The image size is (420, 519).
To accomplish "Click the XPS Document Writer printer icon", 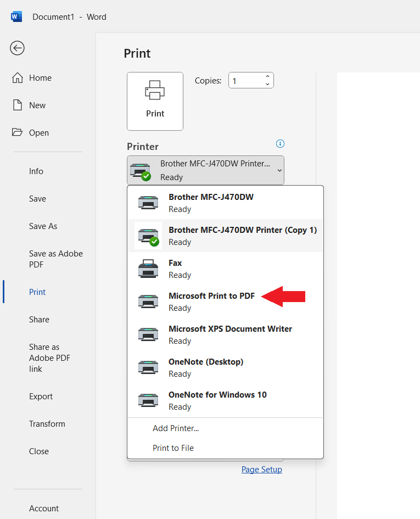I will (x=148, y=334).
